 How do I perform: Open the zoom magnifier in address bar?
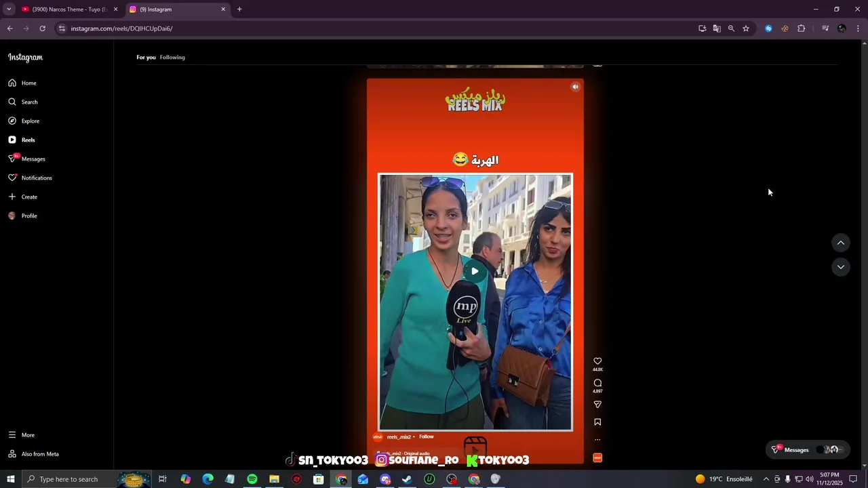pyautogui.click(x=731, y=28)
